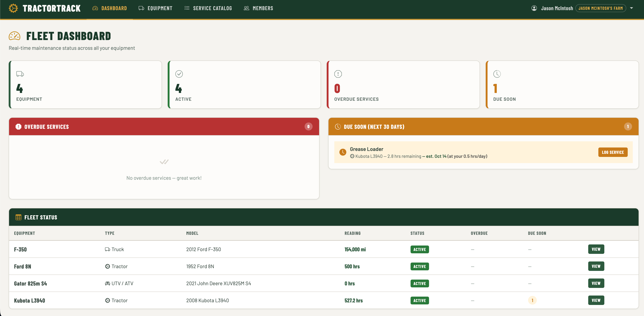View the Kubota L3940 details
This screenshot has height=316, width=644.
(596, 300)
